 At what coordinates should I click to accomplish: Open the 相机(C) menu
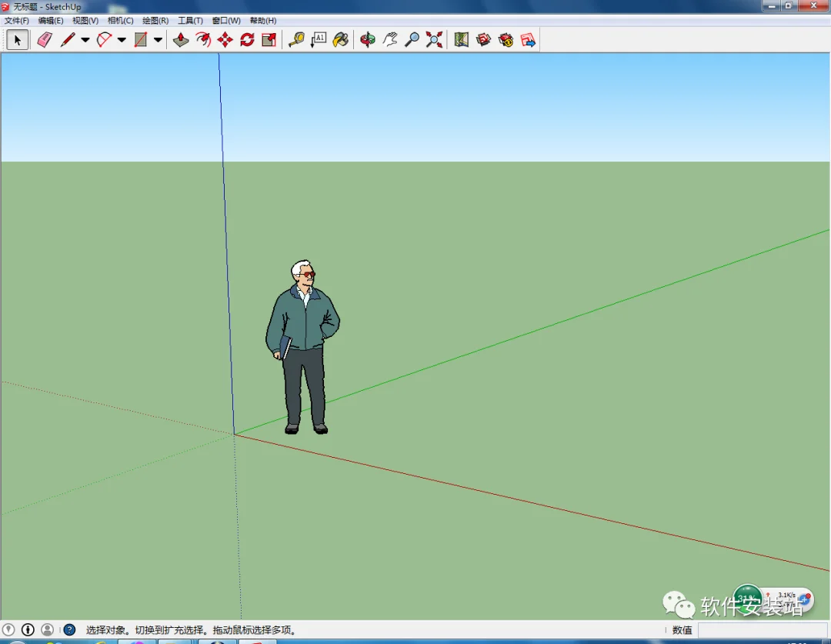[120, 21]
